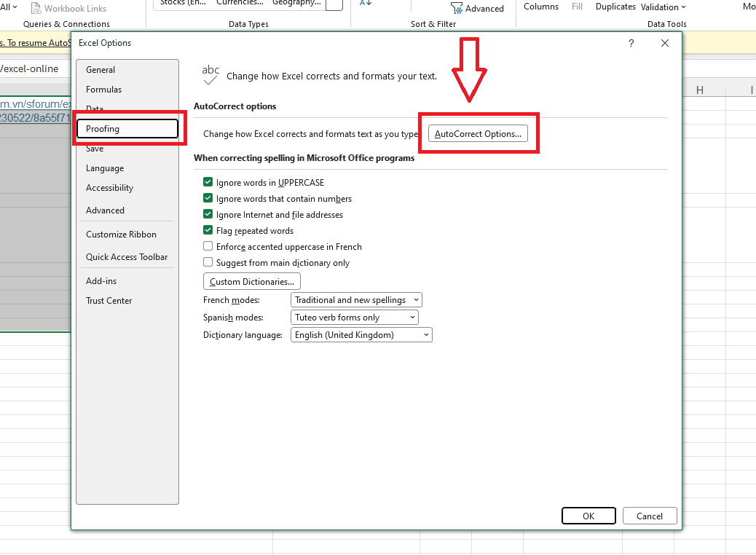Click the sort A to Z icon
The image size is (756, 555).
click(x=366, y=3)
